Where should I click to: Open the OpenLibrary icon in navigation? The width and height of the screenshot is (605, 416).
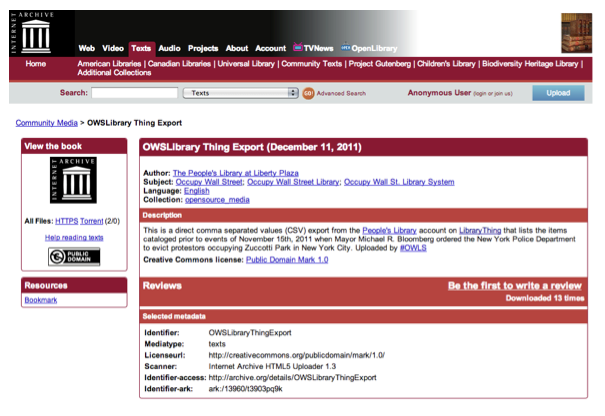(346, 47)
